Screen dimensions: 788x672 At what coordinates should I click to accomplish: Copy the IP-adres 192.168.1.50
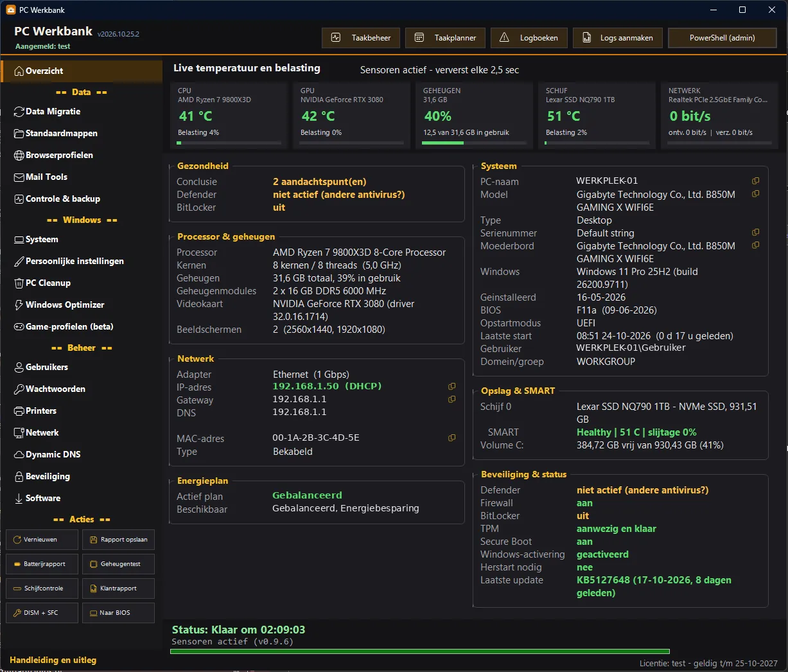click(x=451, y=387)
